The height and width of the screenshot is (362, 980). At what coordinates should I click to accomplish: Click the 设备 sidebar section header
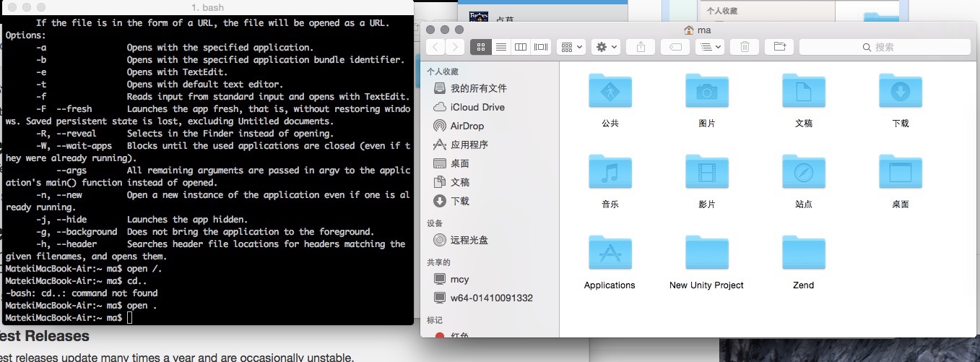[x=434, y=223]
